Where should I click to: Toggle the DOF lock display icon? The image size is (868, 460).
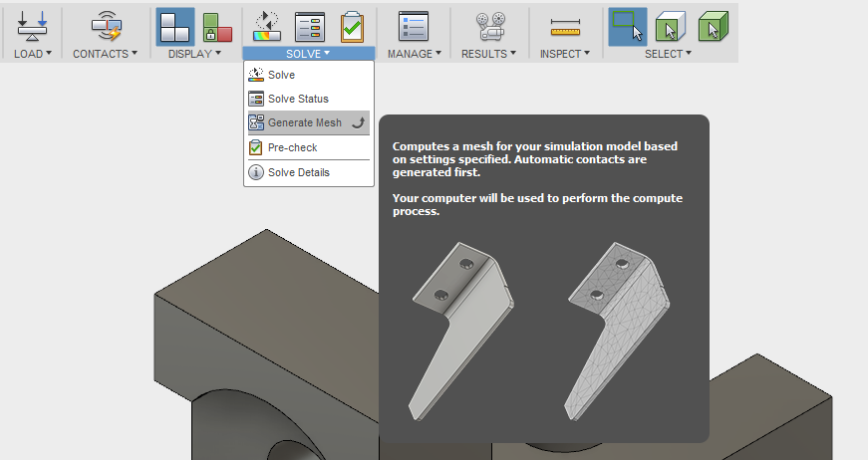216,26
